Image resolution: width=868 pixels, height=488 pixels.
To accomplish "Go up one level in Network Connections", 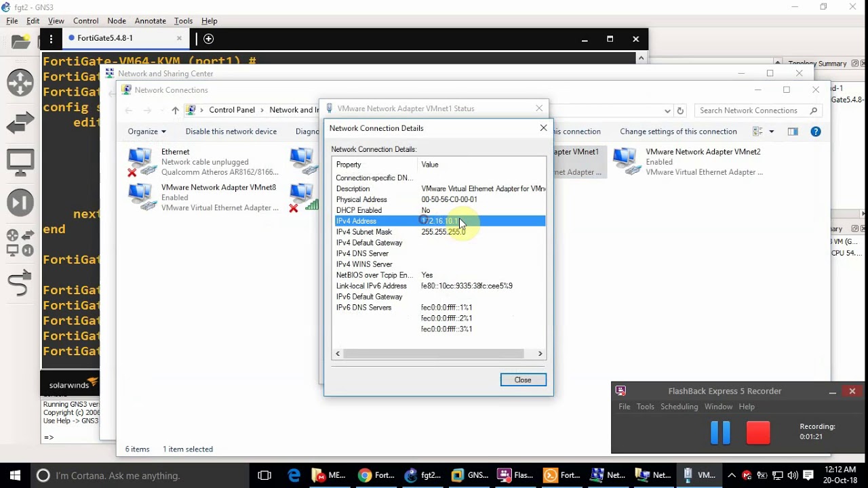I will point(175,110).
